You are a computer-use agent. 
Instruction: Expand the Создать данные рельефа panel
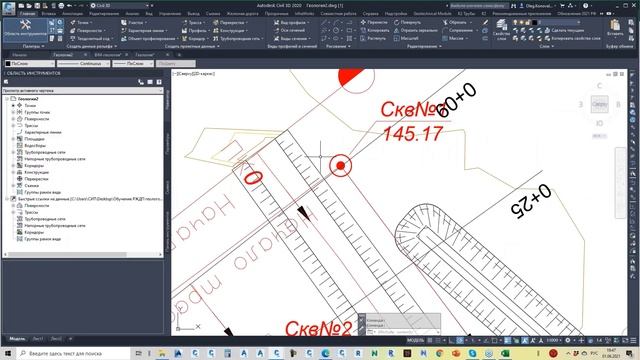click(x=91, y=46)
